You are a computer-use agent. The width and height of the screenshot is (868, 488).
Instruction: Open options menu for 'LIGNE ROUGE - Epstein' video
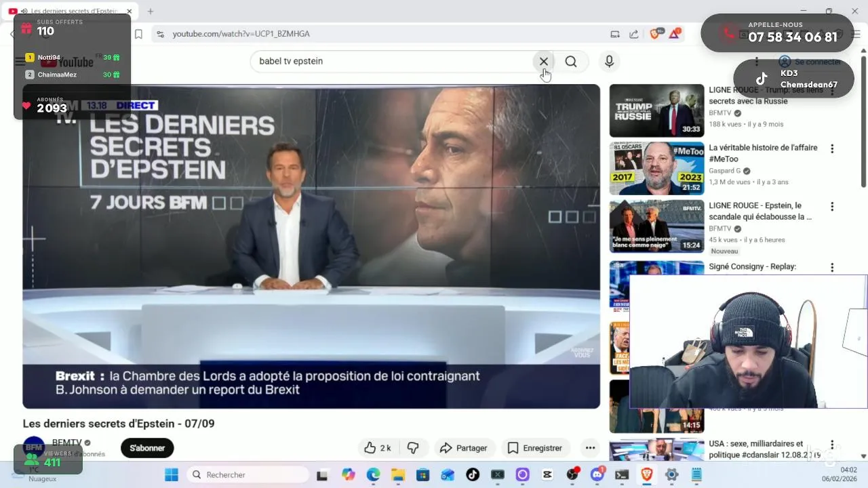pyautogui.click(x=832, y=207)
